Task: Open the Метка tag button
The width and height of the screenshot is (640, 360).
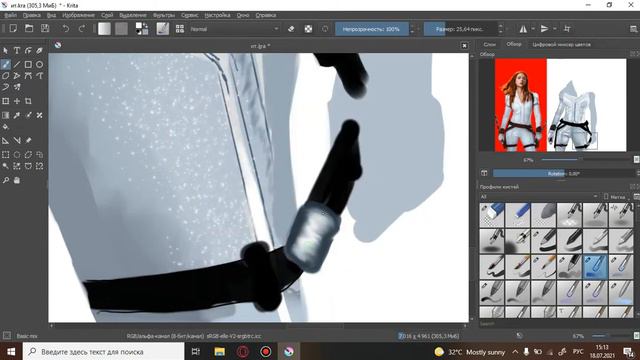Action: (615, 197)
